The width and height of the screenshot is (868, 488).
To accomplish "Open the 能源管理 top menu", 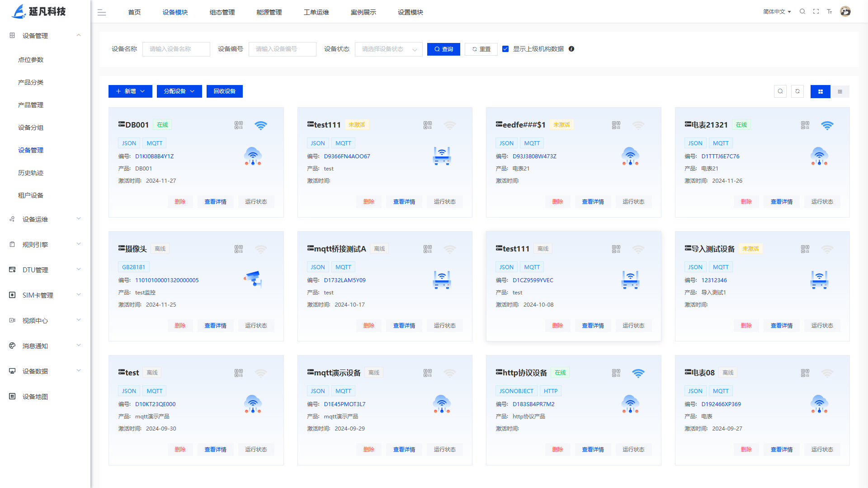I will point(269,12).
